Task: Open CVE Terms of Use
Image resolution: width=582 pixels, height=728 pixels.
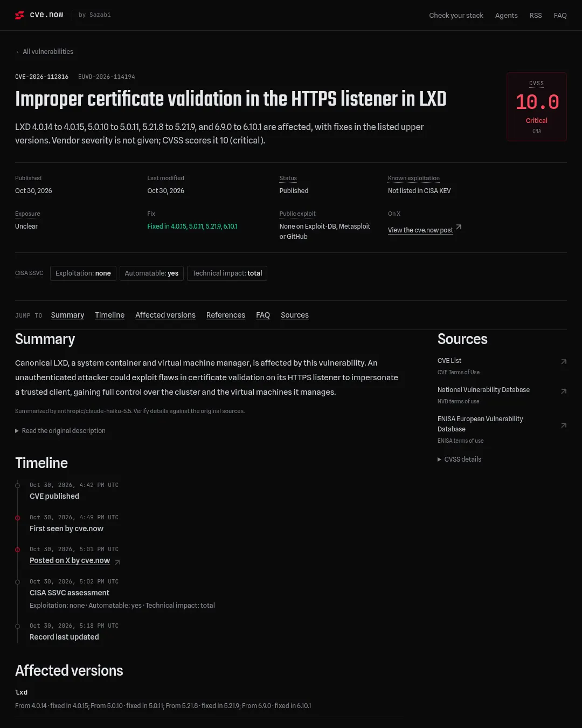Action: (459, 372)
